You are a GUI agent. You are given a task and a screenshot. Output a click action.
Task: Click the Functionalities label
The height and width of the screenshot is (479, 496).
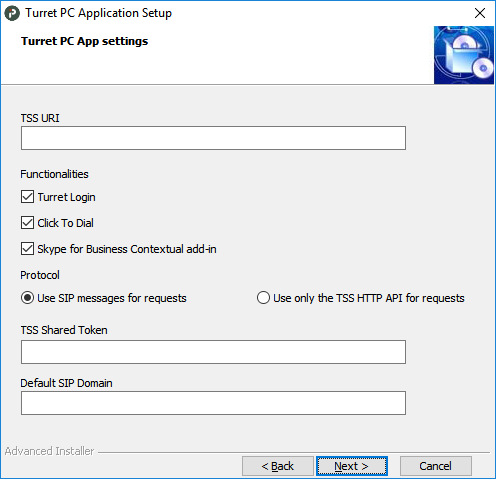coord(54,174)
